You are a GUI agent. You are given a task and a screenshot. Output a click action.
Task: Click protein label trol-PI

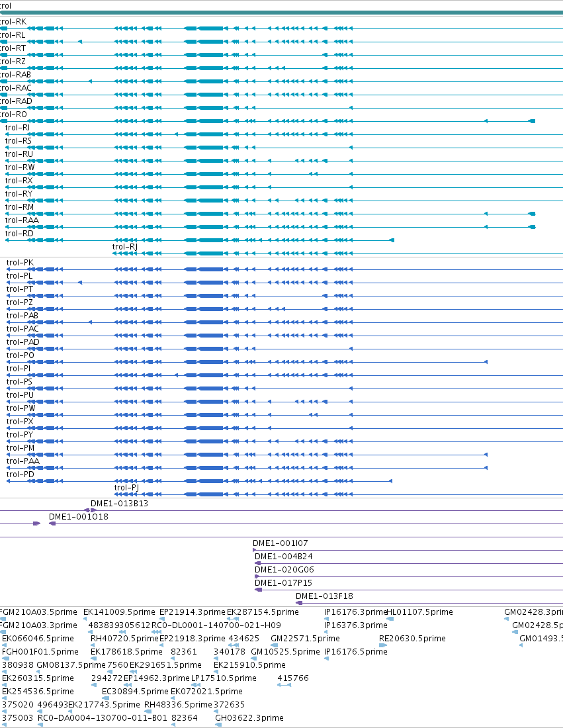pos(19,369)
